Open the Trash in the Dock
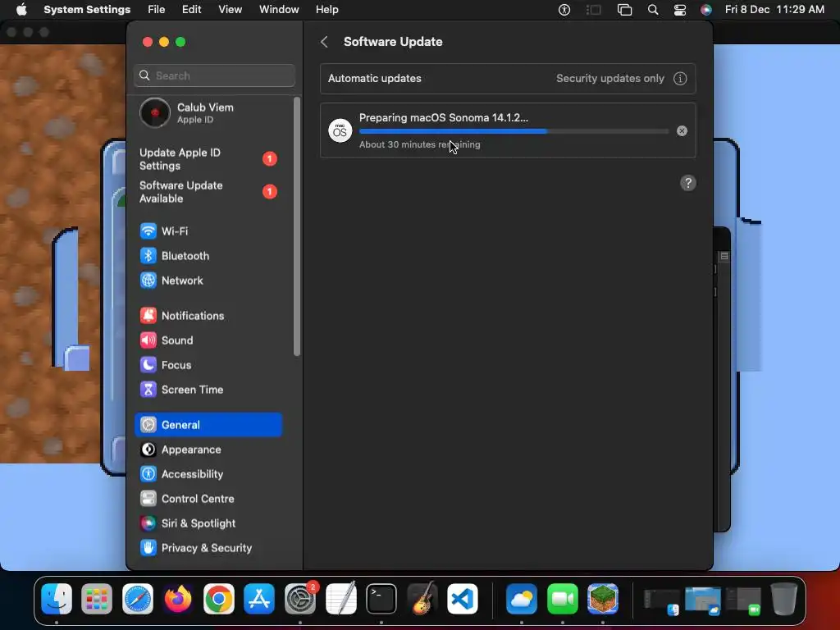The height and width of the screenshot is (630, 840). pos(783,599)
